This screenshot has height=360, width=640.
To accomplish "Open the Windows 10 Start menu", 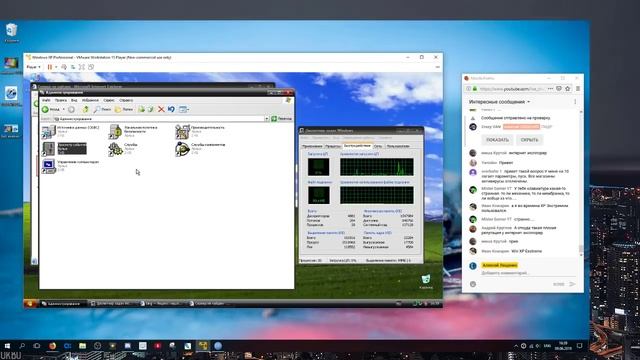I will [7, 346].
